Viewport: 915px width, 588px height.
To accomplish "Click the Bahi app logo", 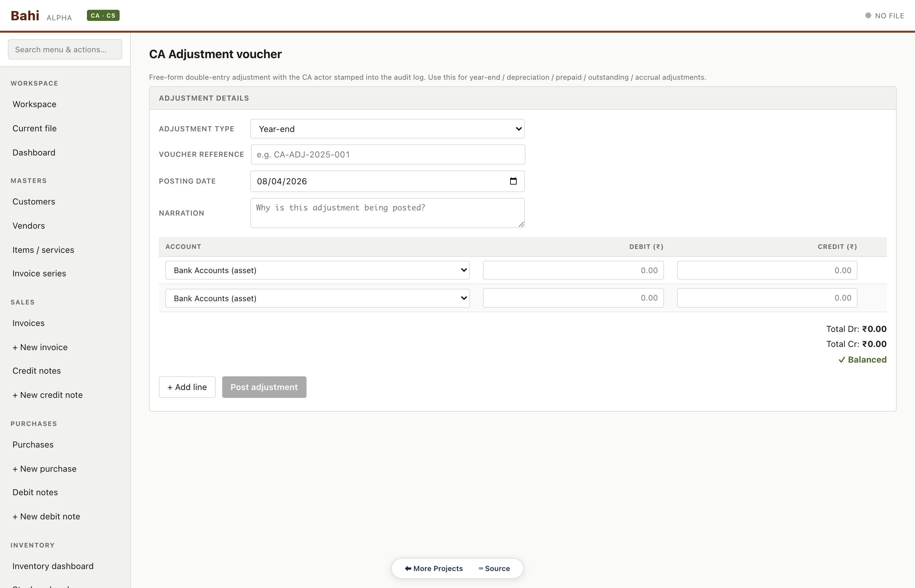I will point(25,16).
